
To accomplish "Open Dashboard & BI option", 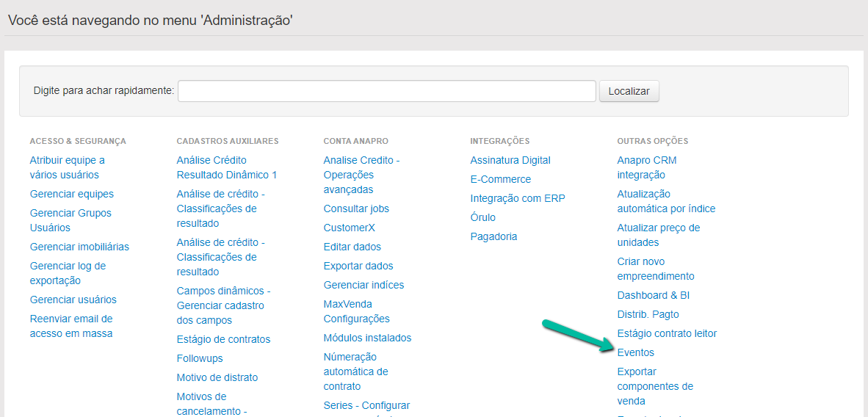I will coord(653,295).
